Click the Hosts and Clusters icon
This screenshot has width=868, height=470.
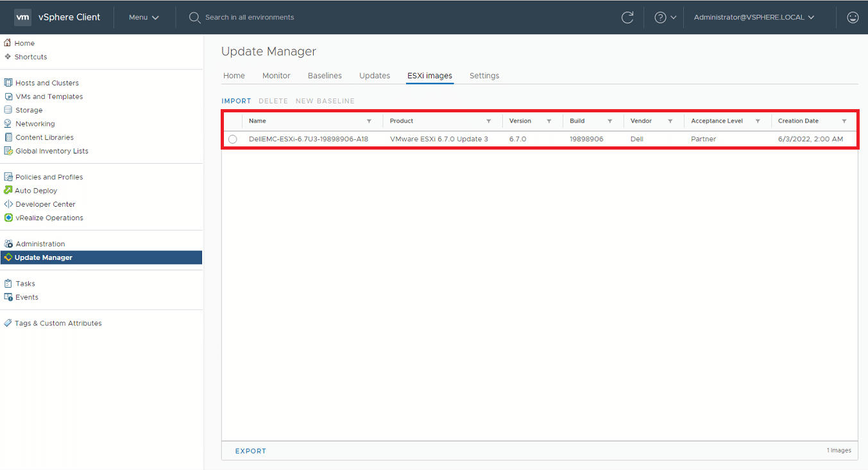tap(8, 83)
